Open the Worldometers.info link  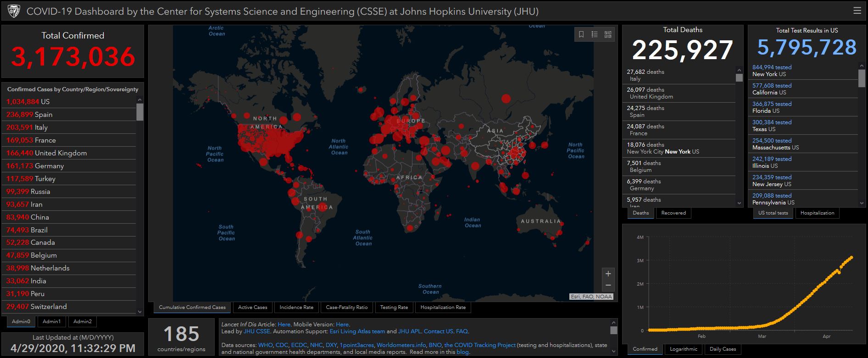[401, 345]
